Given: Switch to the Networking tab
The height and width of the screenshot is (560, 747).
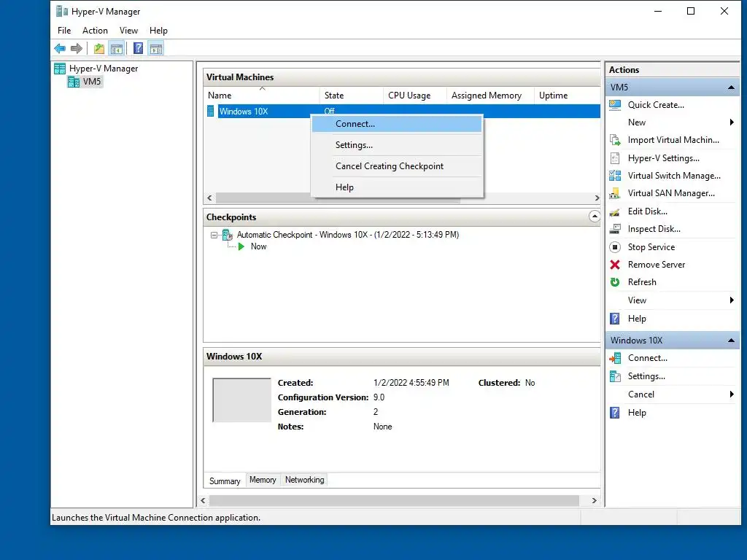Looking at the screenshot, I should click(305, 480).
